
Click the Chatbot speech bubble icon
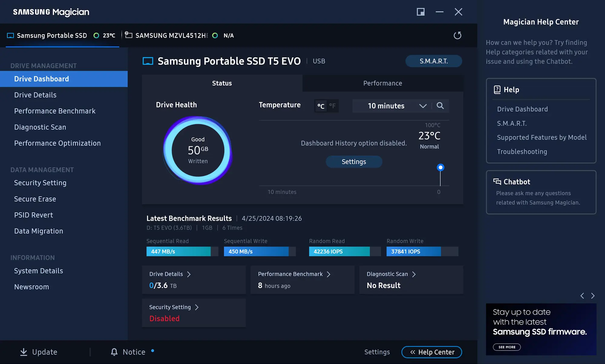(497, 181)
